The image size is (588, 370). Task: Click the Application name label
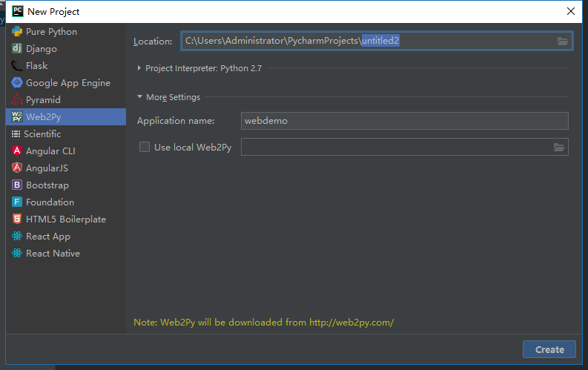tap(176, 121)
